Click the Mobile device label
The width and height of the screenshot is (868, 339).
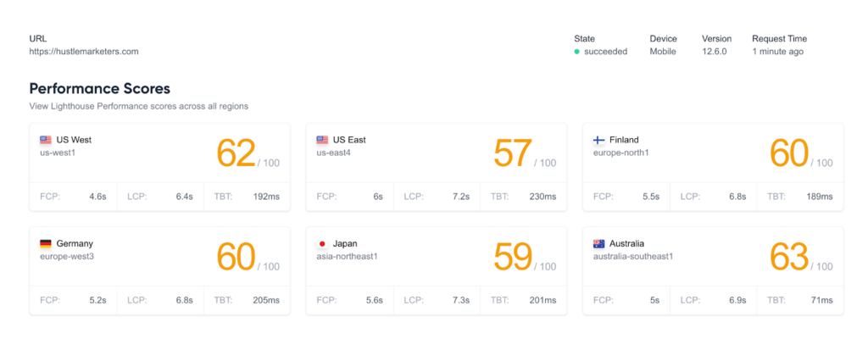click(663, 52)
